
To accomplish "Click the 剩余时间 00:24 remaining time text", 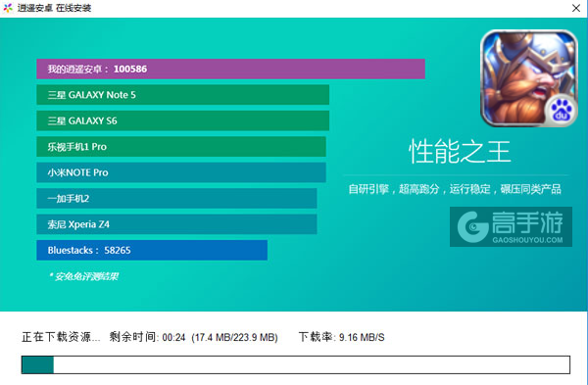I will pyautogui.click(x=147, y=337).
